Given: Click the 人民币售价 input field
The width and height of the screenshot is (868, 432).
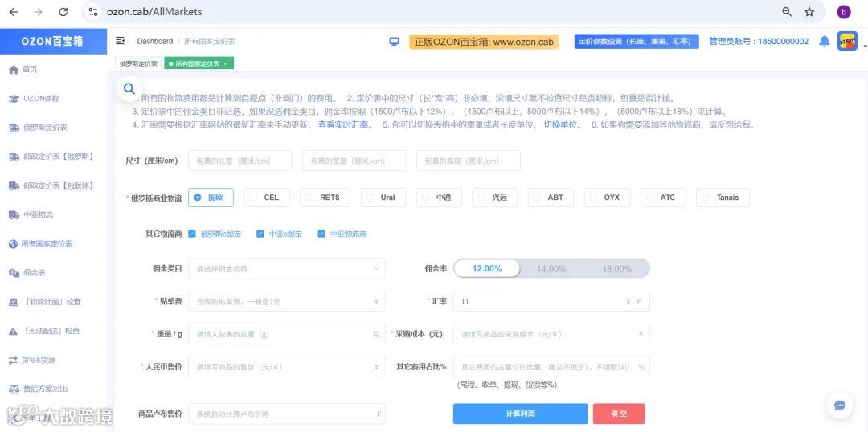Looking at the screenshot, I should pos(287,367).
